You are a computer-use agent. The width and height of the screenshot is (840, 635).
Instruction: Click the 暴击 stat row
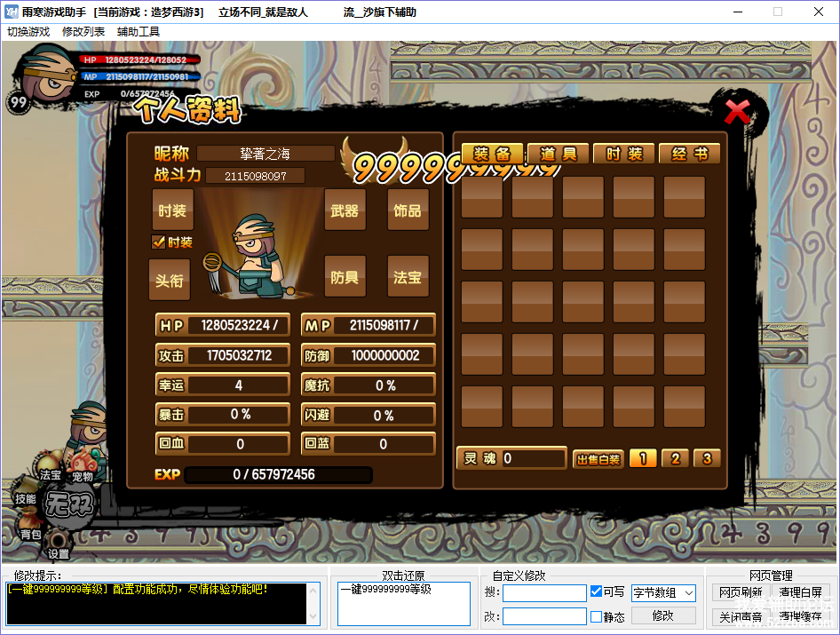click(223, 414)
